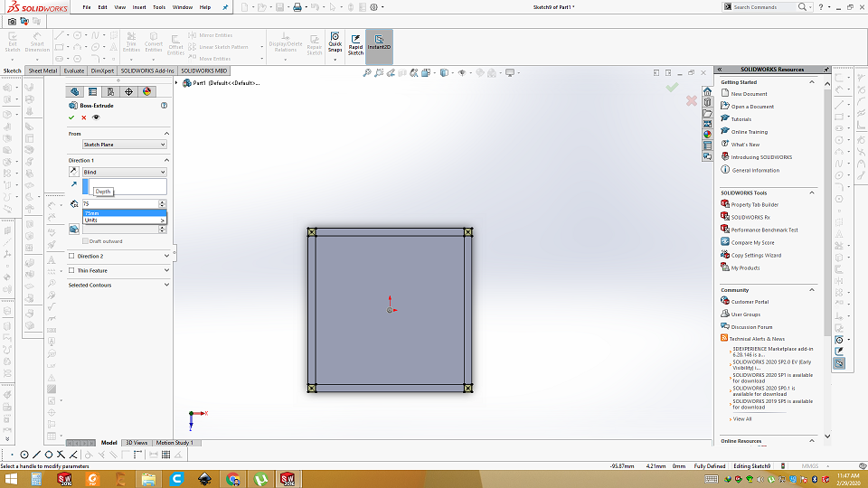Screen dimensions: 868x488
Task: Open Chrome from the taskbar
Action: 233,479
